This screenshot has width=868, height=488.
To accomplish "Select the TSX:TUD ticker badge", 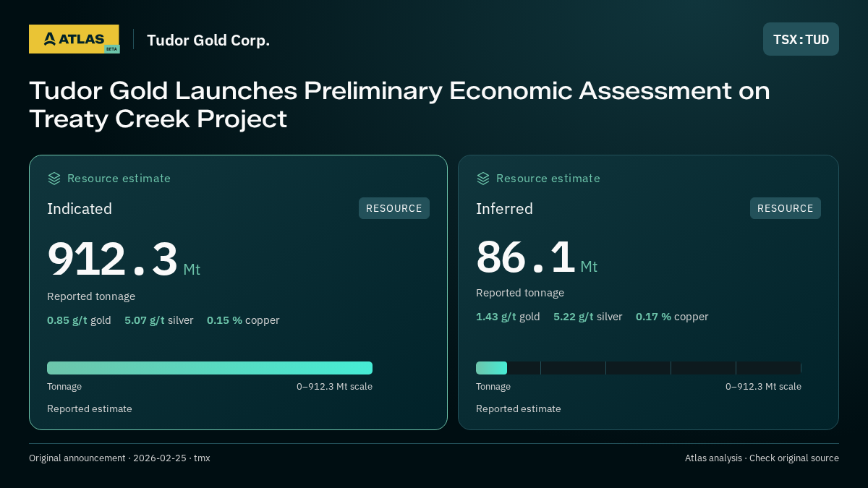I will pos(801,39).
